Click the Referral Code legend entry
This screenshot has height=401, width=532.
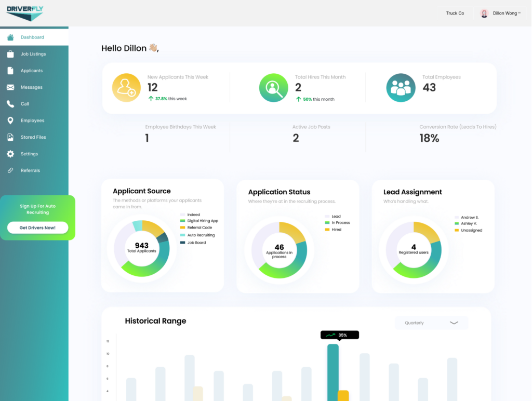click(x=196, y=228)
